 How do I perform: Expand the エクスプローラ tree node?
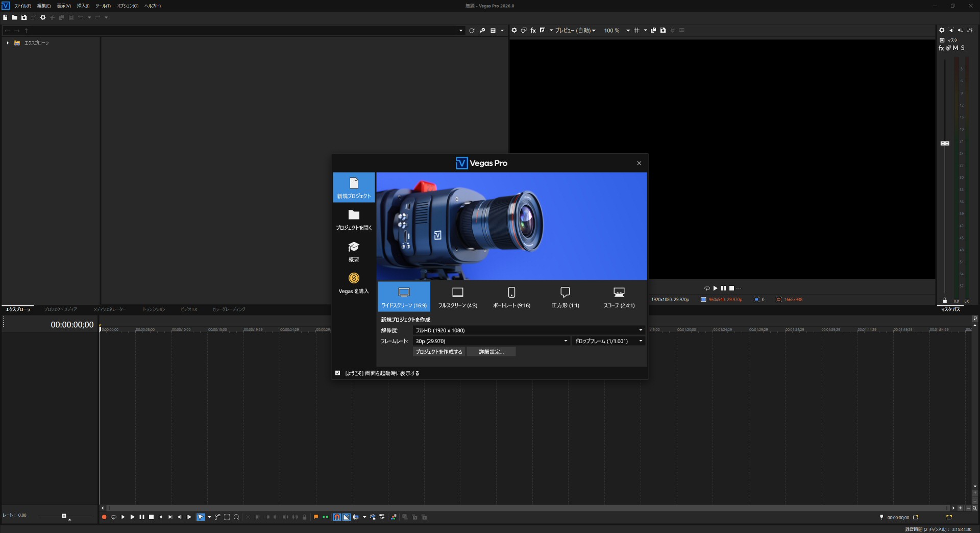[8, 43]
